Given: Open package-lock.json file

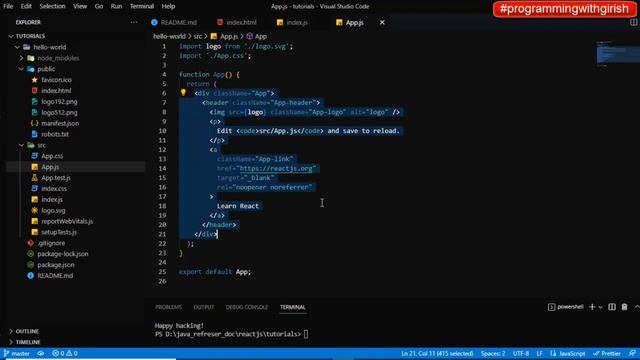Looking at the screenshot, I should [62, 254].
